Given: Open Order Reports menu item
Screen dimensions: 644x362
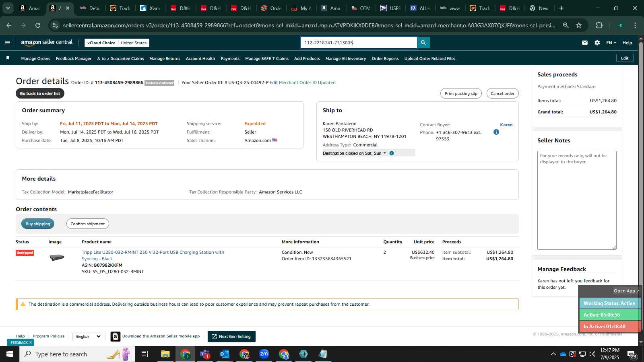Looking at the screenshot, I should coord(385,59).
